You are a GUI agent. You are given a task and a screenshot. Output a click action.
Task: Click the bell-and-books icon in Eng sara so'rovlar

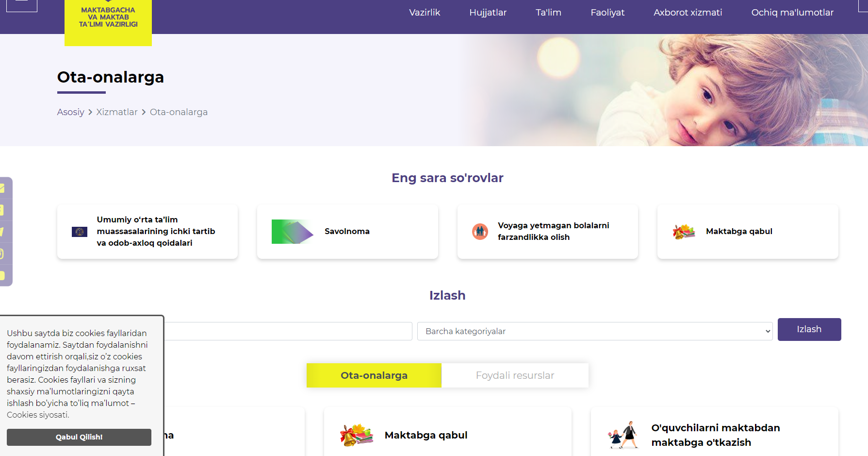pyautogui.click(x=684, y=232)
